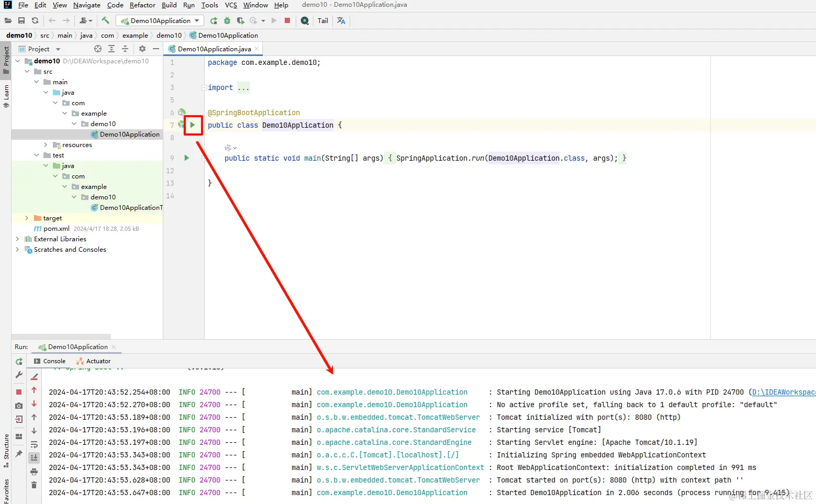Rerun Demo10Application in the Run panel
816x504 pixels.
coord(19,362)
